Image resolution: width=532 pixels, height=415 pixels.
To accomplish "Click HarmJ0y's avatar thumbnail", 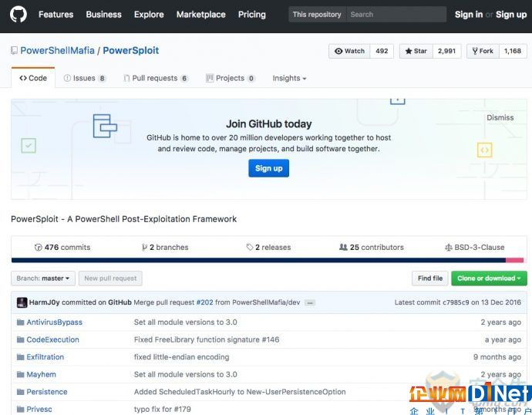I will pos(22,302).
